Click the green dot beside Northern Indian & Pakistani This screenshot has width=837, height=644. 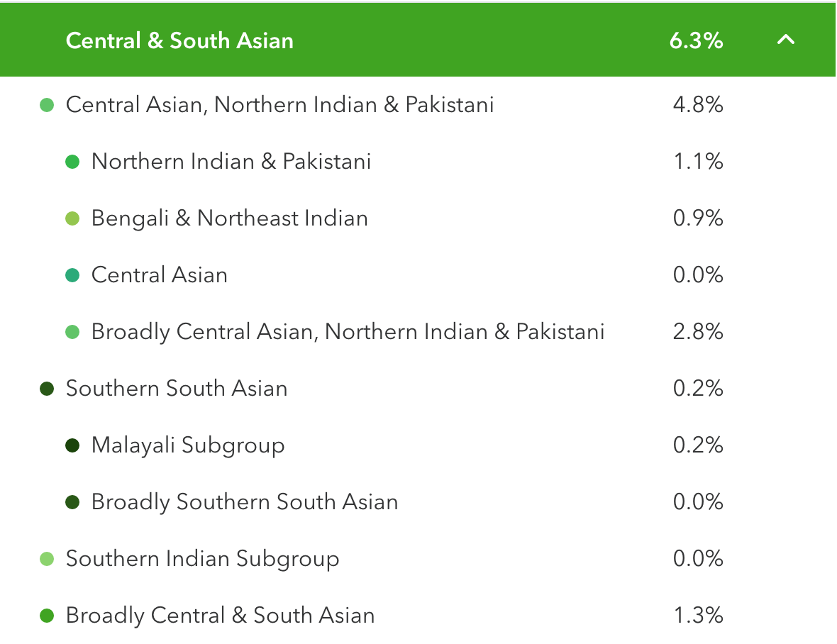(x=72, y=162)
